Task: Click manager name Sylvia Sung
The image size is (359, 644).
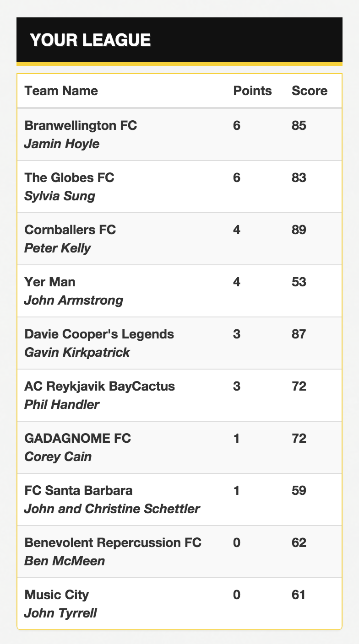Action: 60,196
